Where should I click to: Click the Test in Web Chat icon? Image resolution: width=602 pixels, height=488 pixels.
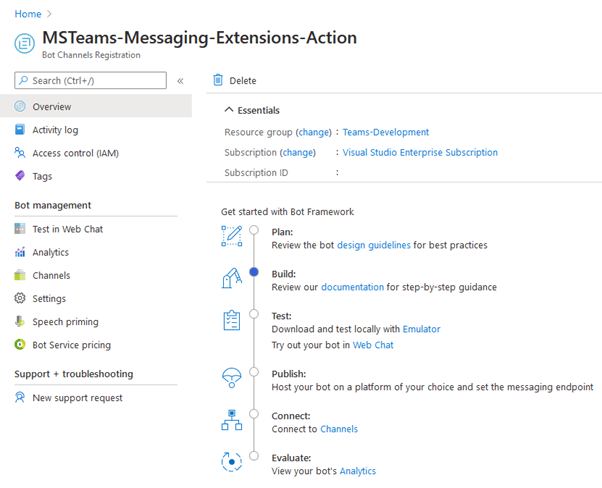[x=21, y=229]
